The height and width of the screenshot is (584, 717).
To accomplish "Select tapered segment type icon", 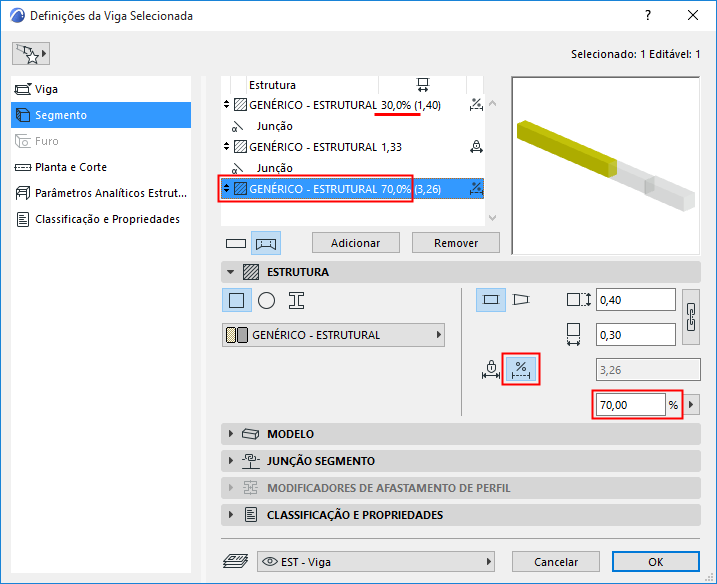I will [521, 300].
